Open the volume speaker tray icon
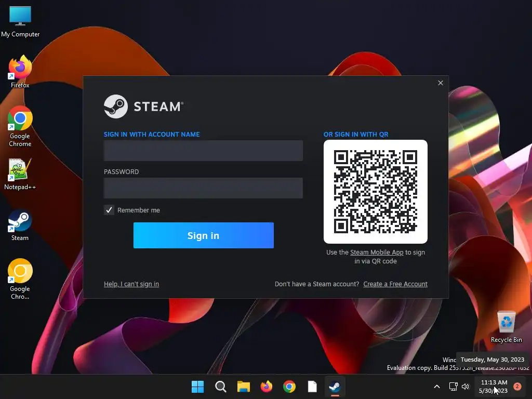 click(465, 387)
